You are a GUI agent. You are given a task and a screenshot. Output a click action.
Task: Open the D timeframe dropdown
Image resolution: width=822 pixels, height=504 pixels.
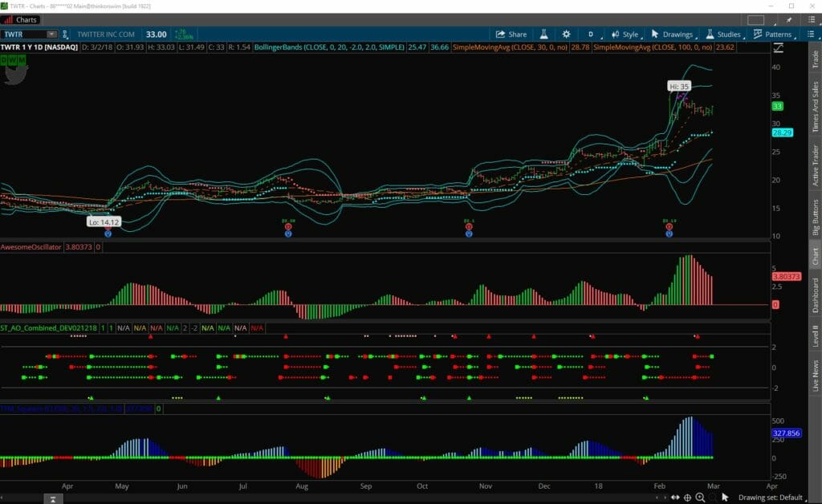click(592, 35)
